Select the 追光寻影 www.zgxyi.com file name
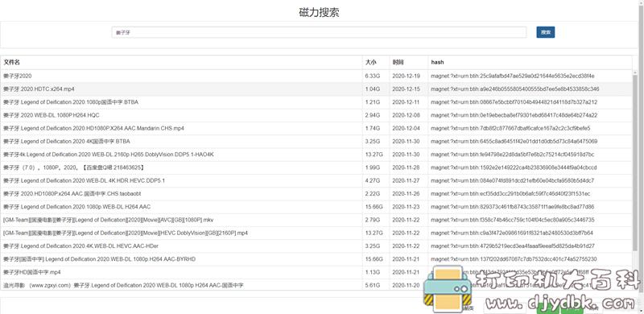This screenshot has height=314, width=644. [123, 285]
